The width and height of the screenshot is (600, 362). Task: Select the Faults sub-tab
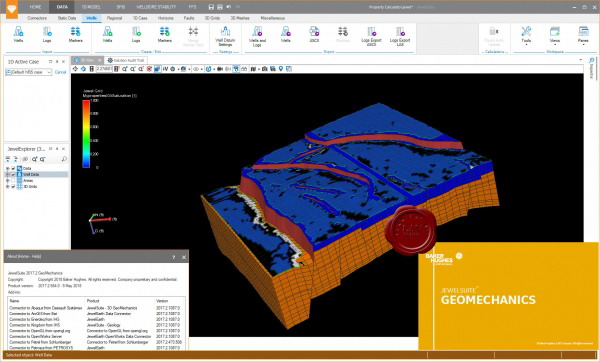pyautogui.click(x=189, y=18)
